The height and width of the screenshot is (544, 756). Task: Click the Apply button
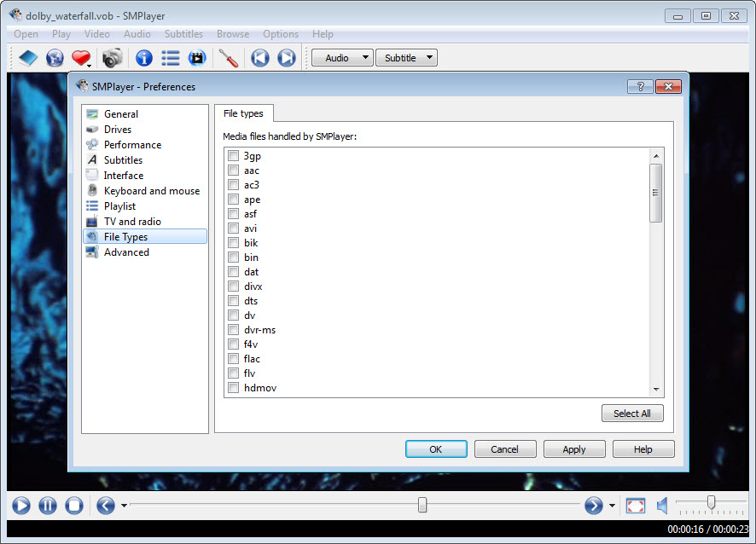click(573, 449)
